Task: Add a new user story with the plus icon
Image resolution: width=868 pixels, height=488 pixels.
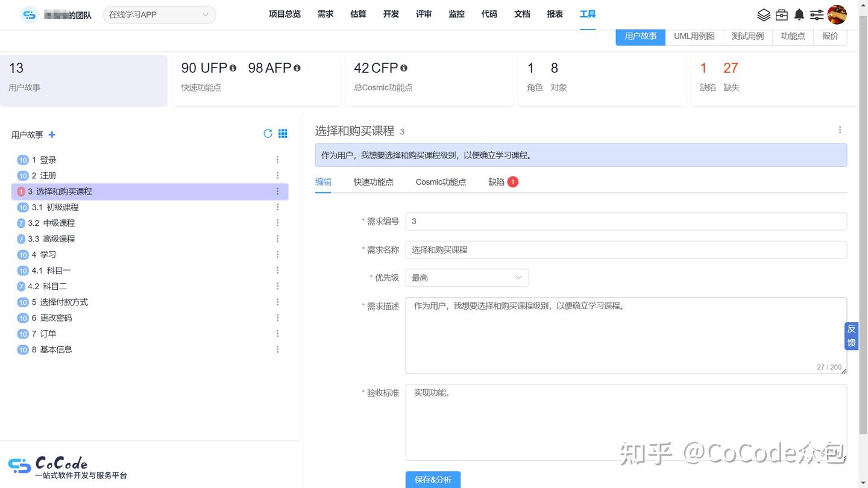Action: pyautogui.click(x=51, y=135)
